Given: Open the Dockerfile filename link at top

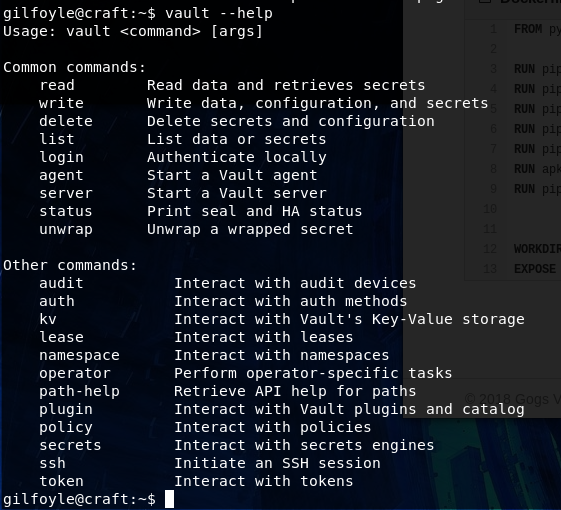Looking at the screenshot, I should coord(530,1).
